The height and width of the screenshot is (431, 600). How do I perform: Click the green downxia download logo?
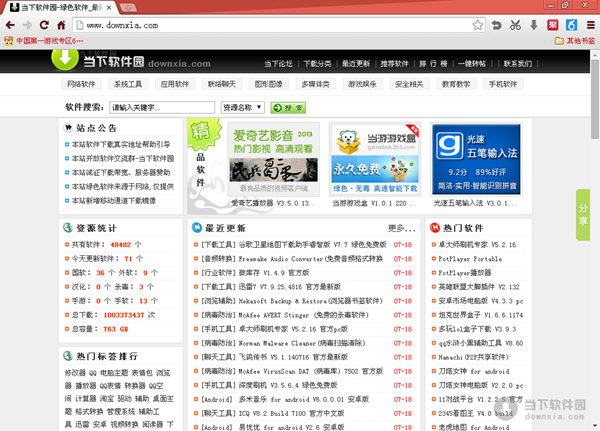(65, 59)
